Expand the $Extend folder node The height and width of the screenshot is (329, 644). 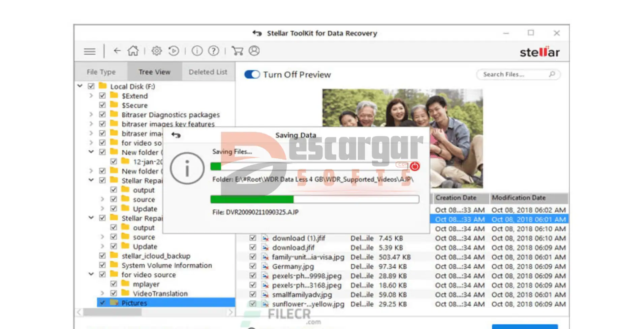(x=91, y=95)
